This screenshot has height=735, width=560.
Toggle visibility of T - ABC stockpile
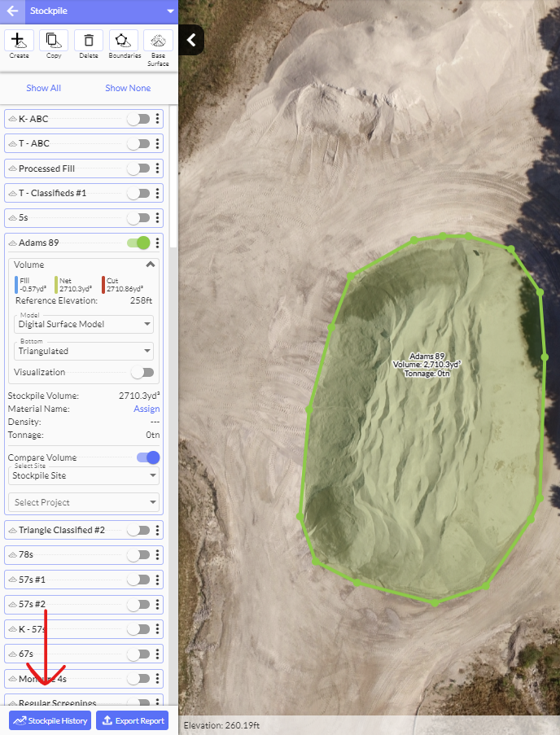pyautogui.click(x=138, y=143)
